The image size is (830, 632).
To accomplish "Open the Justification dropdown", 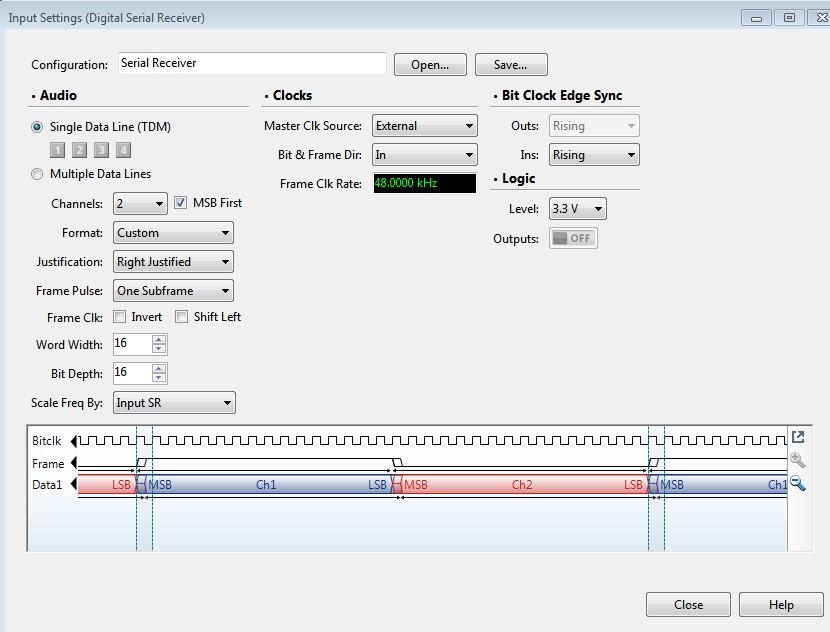I will [x=173, y=261].
